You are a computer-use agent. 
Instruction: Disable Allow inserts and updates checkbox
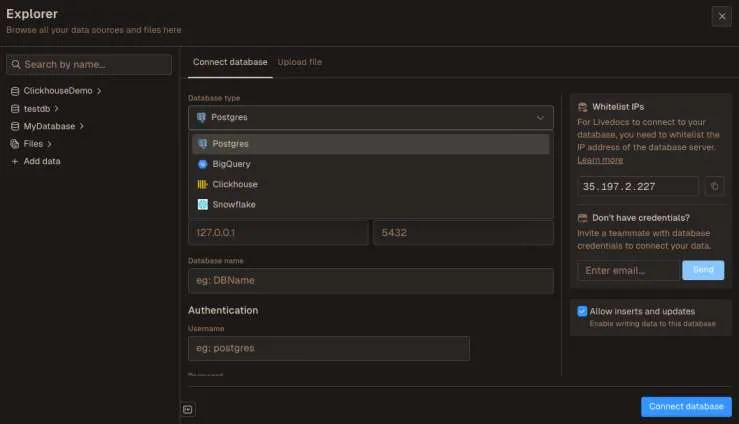pos(582,311)
